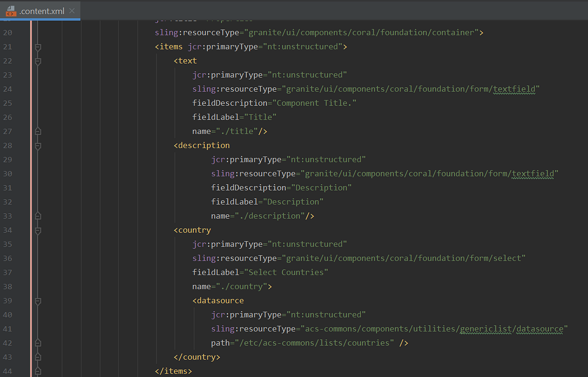
Task: Switch to the .content.xml editor tab
Action: pyautogui.click(x=40, y=10)
